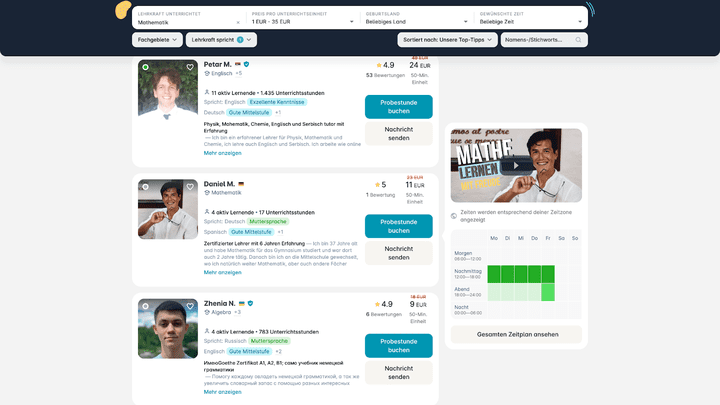
Task: Favorite Zhenia N. using the heart icon
Action: click(190, 305)
